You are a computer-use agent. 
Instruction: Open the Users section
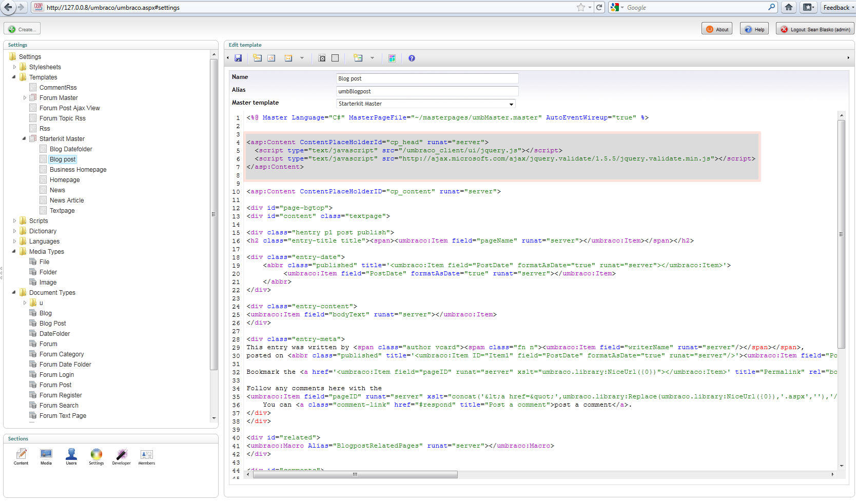coord(71,457)
